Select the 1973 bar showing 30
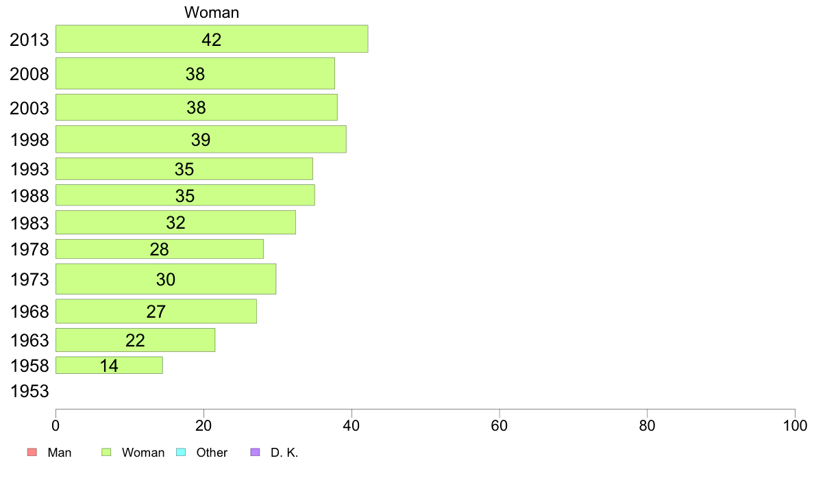 pyautogui.click(x=166, y=279)
